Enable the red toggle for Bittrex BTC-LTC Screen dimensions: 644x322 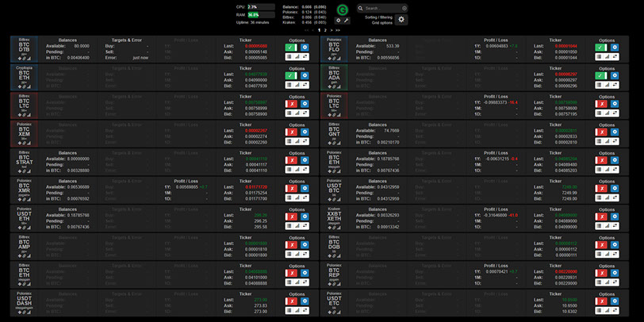[290, 104]
